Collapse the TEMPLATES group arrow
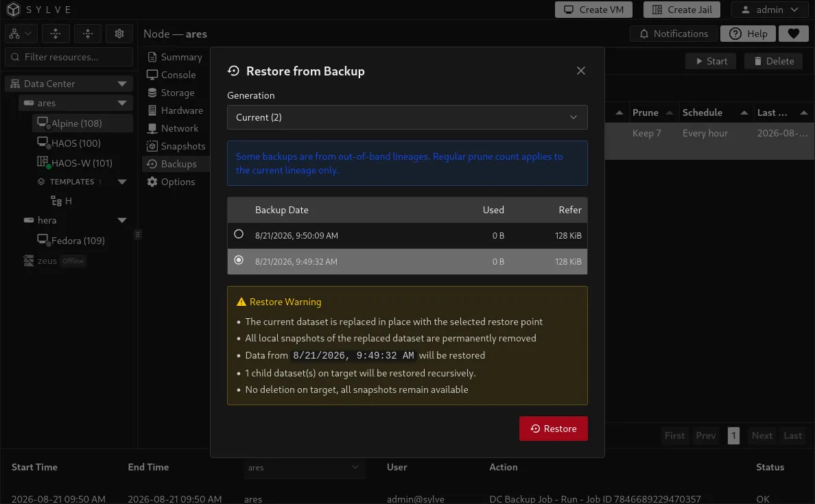This screenshot has height=504, width=815. (122, 182)
